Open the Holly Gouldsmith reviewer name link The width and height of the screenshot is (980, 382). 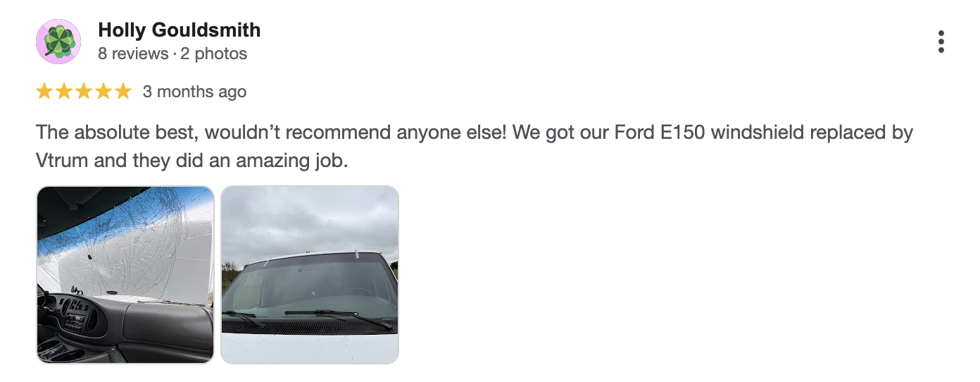coord(180,30)
